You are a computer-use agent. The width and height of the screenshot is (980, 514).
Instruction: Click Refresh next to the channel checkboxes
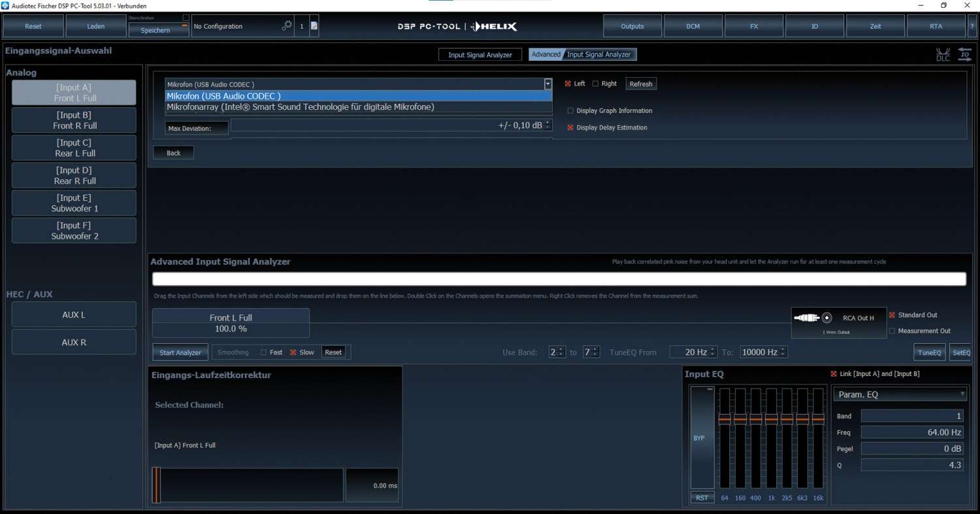click(x=641, y=84)
